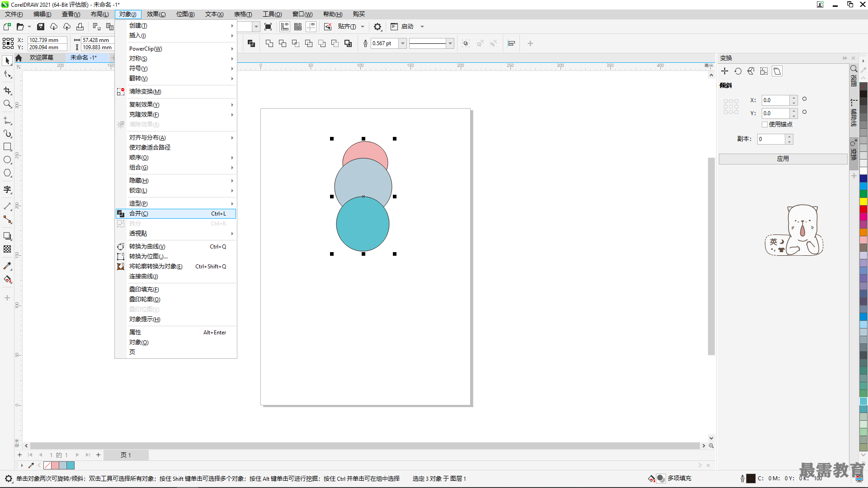Click the object X position field

pos(47,40)
